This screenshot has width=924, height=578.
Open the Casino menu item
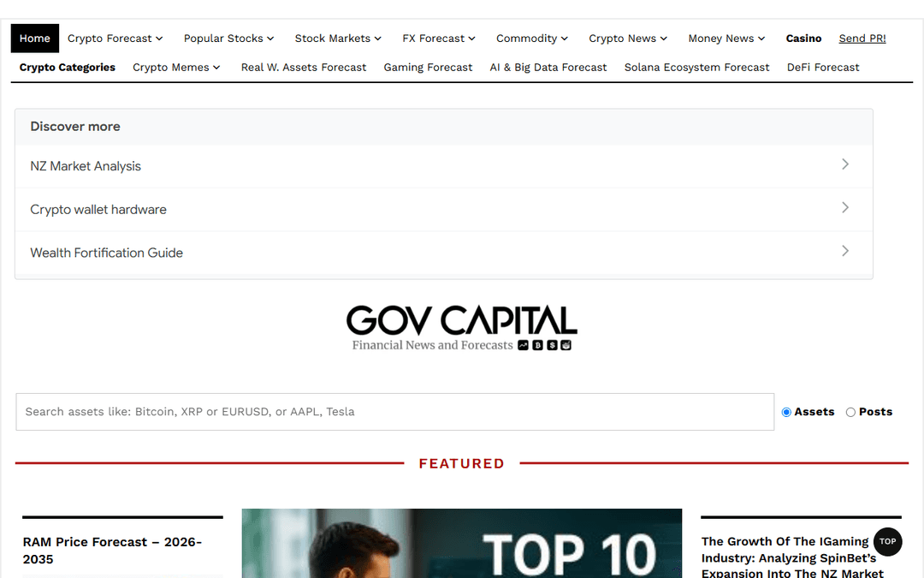point(803,39)
